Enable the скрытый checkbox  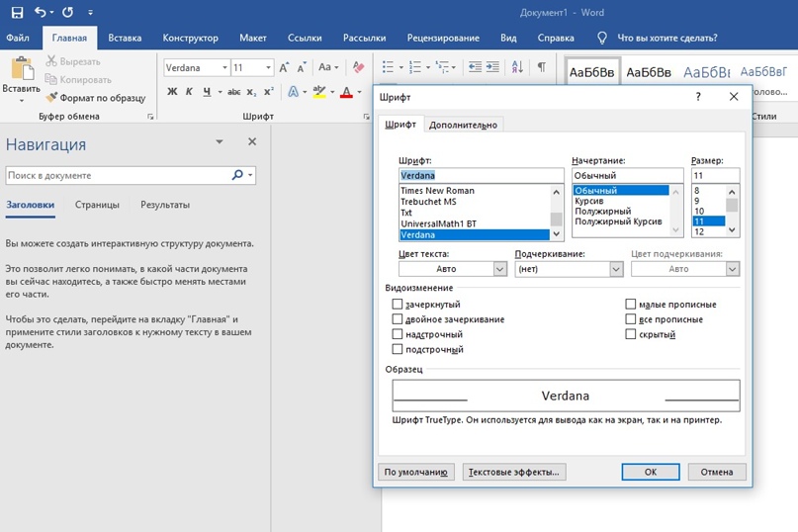pyautogui.click(x=630, y=334)
